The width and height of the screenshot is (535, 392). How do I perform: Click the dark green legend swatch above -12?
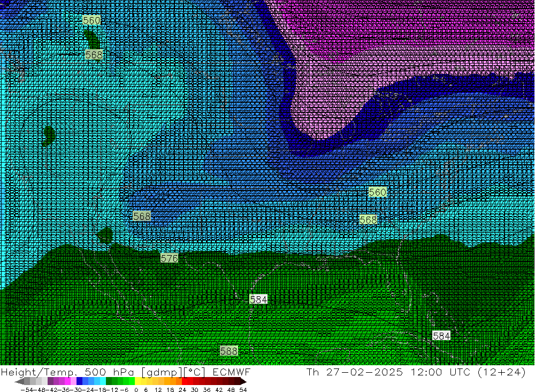point(109,381)
